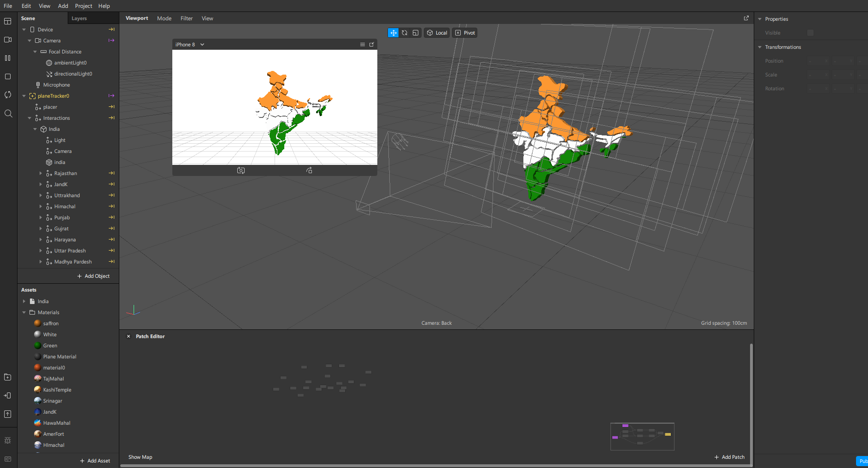The height and width of the screenshot is (468, 868).
Task: Restart the effect preview
Action: click(8, 95)
